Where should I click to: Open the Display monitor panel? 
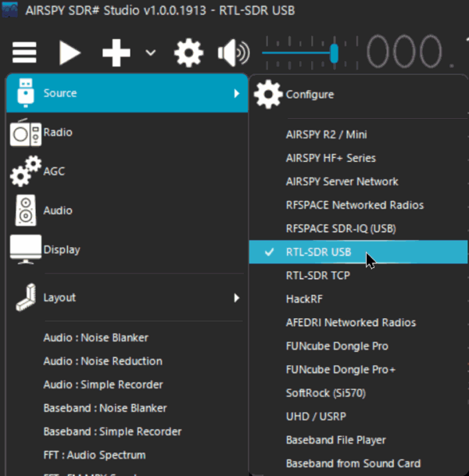pyautogui.click(x=25, y=250)
